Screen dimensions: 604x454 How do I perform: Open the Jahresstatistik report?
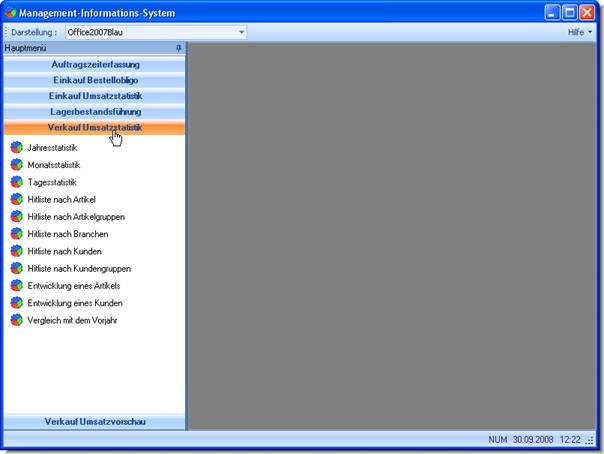pyautogui.click(x=52, y=148)
